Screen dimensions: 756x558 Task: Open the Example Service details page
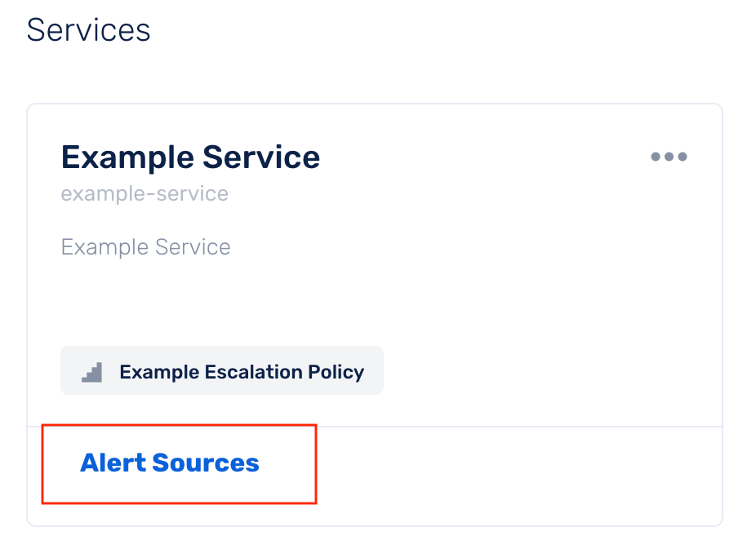(190, 157)
